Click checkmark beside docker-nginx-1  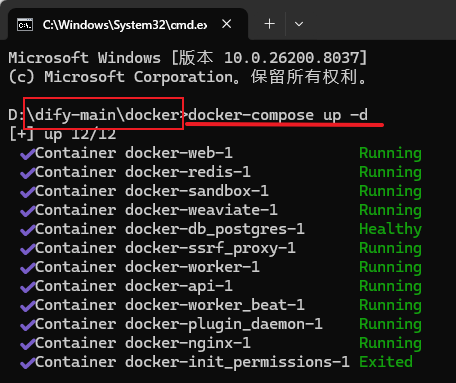click(x=27, y=344)
